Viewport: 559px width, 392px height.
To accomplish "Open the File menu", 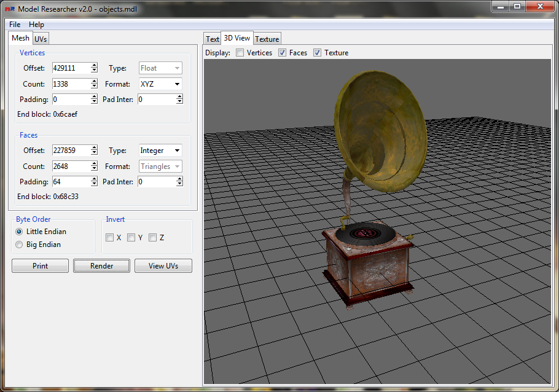I will [x=15, y=25].
